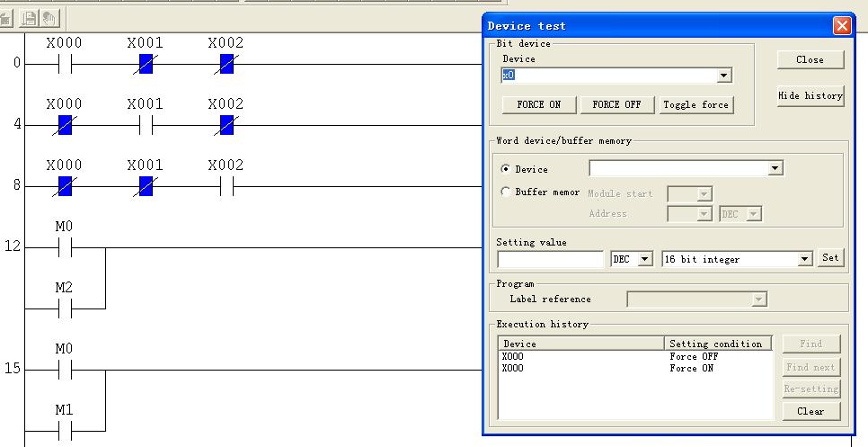Select the Device radio button
The width and height of the screenshot is (868, 447).
click(x=506, y=169)
